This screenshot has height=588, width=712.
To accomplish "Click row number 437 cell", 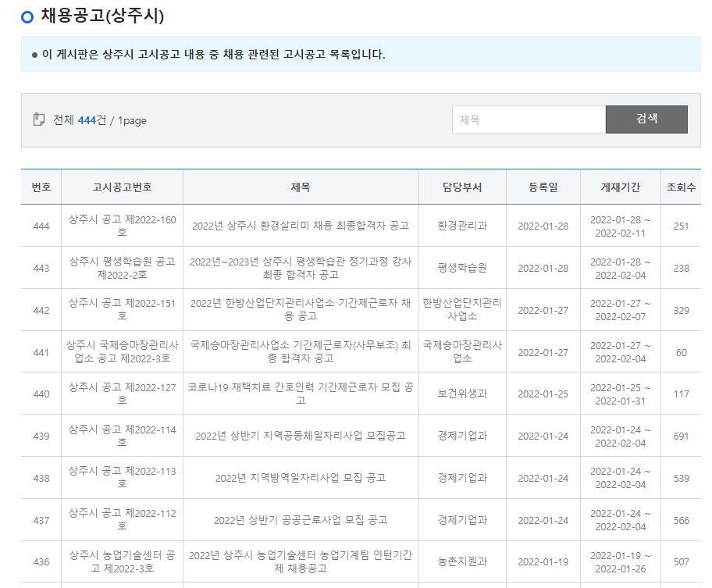I will point(41,520).
